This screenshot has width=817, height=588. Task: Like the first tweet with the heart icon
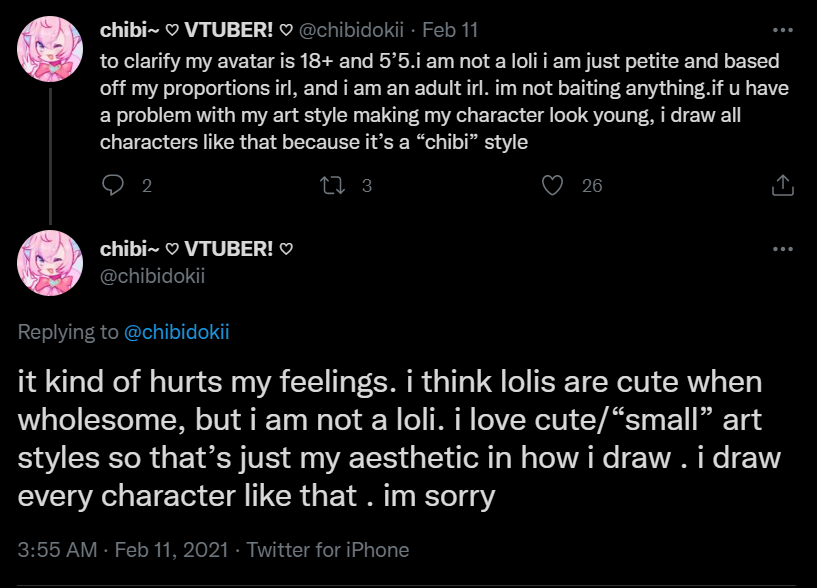[x=552, y=185]
